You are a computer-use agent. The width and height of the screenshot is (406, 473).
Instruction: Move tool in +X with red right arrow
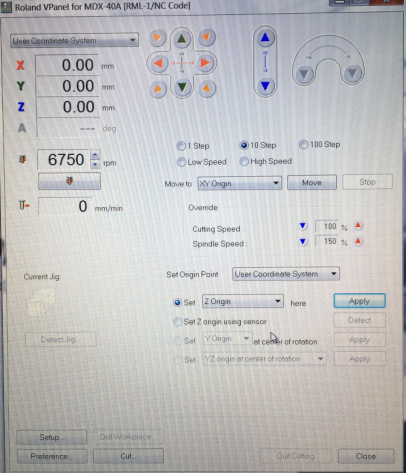[205, 62]
